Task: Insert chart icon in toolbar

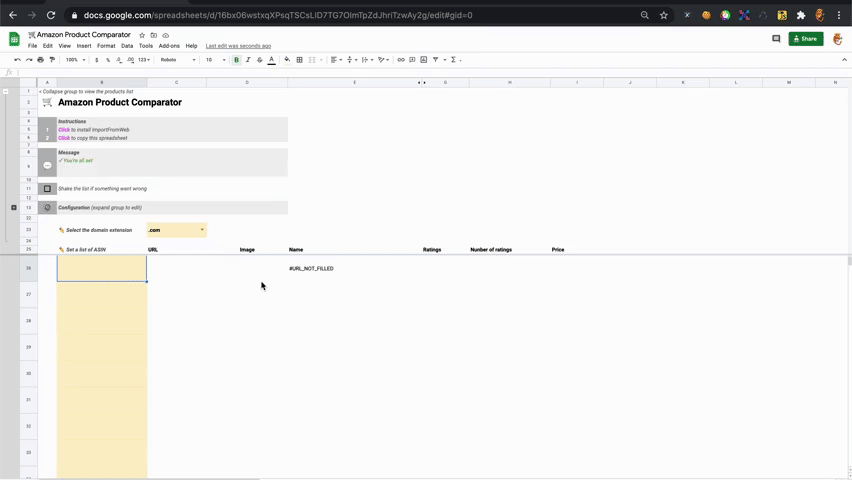Action: point(423,60)
